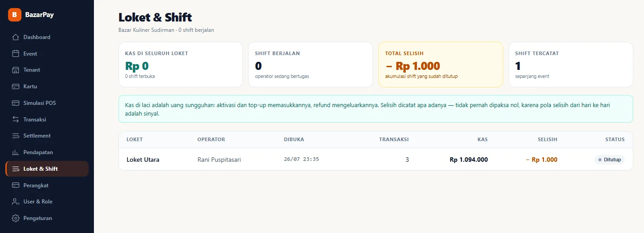Click the Status column header
This screenshot has width=644, height=233.
[615, 139]
